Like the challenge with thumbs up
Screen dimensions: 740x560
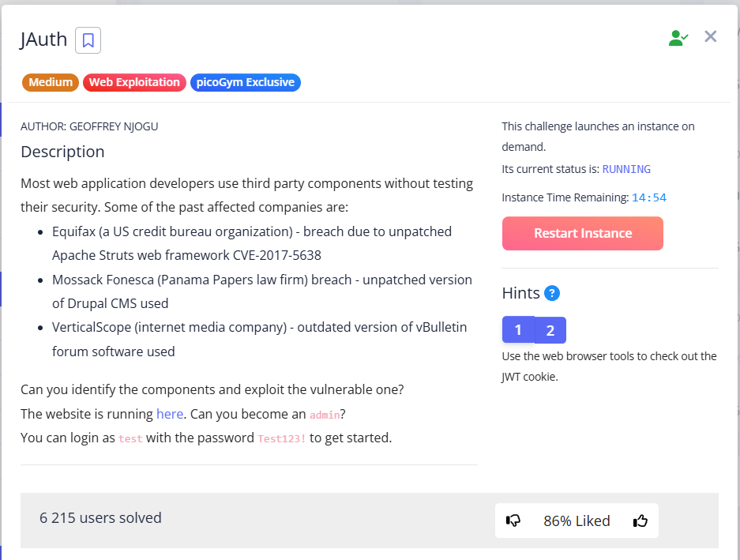(640, 521)
